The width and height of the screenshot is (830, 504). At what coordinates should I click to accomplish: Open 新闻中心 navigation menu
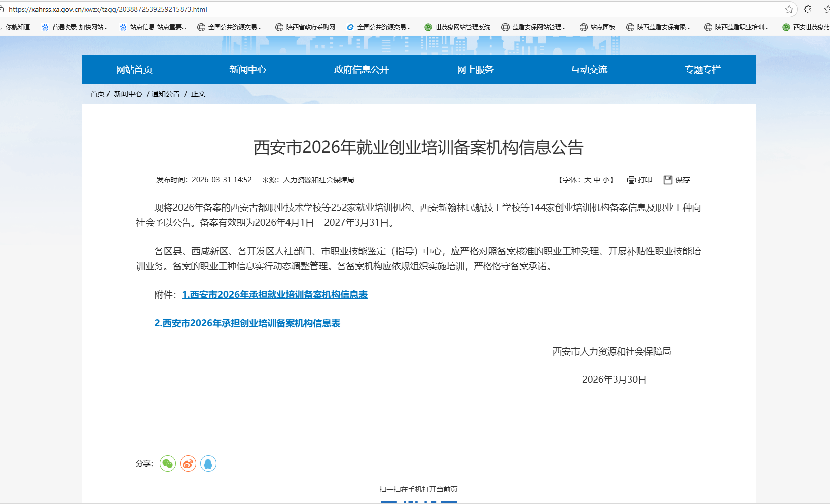coord(247,70)
